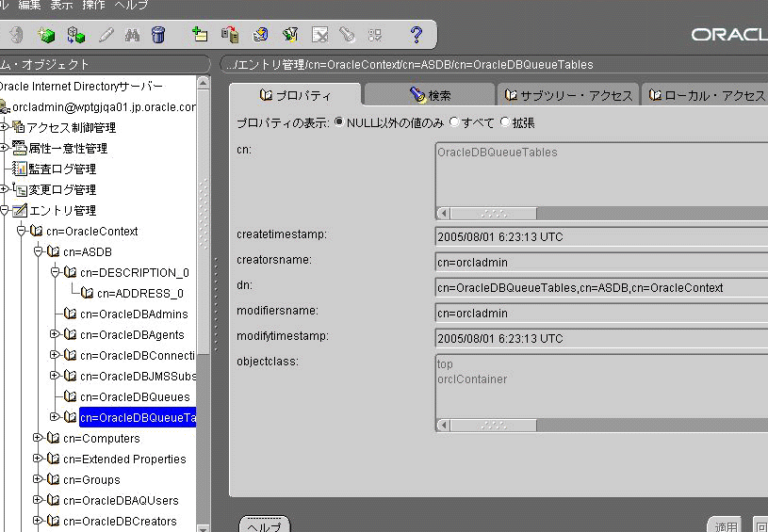
Task: Select cn=ADDRESS_0 in the tree
Action: pos(140,293)
